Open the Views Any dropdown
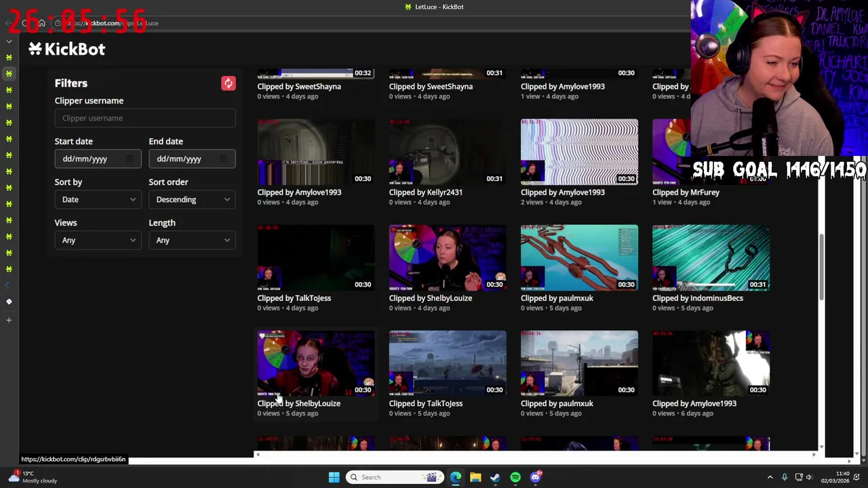The width and height of the screenshot is (868, 488). (98, 240)
